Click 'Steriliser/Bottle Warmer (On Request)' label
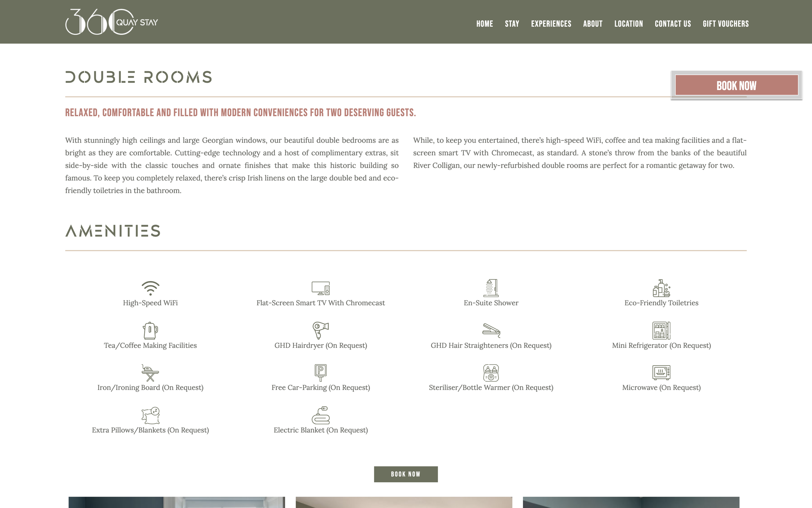The width and height of the screenshot is (812, 508). tap(491, 387)
